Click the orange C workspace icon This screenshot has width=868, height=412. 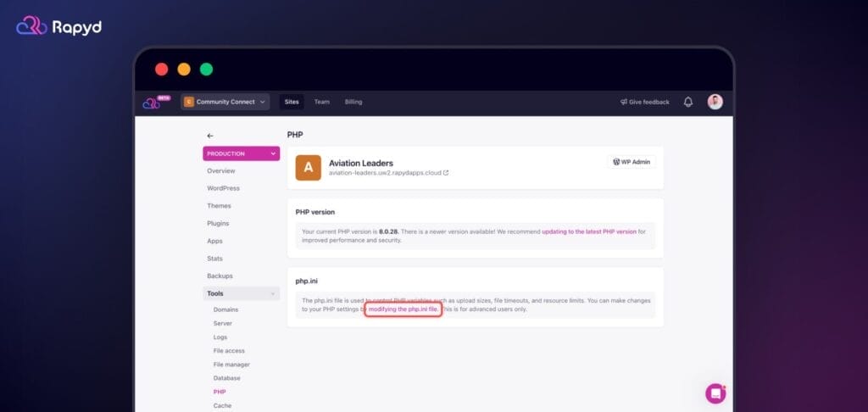(189, 102)
